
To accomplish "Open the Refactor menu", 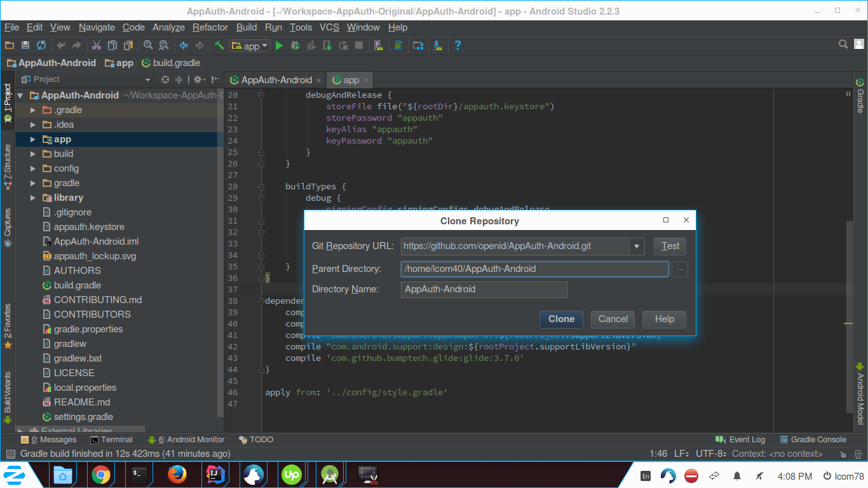I will point(210,27).
